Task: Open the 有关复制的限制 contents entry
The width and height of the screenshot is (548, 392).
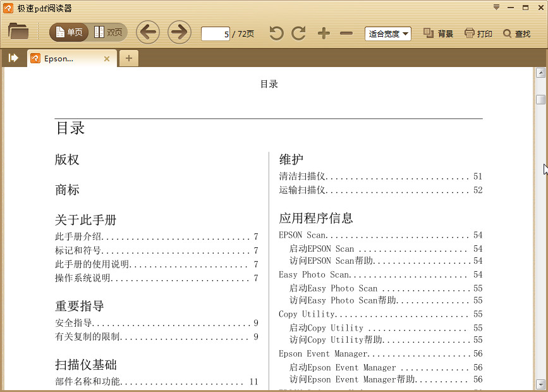Action: (x=157, y=336)
